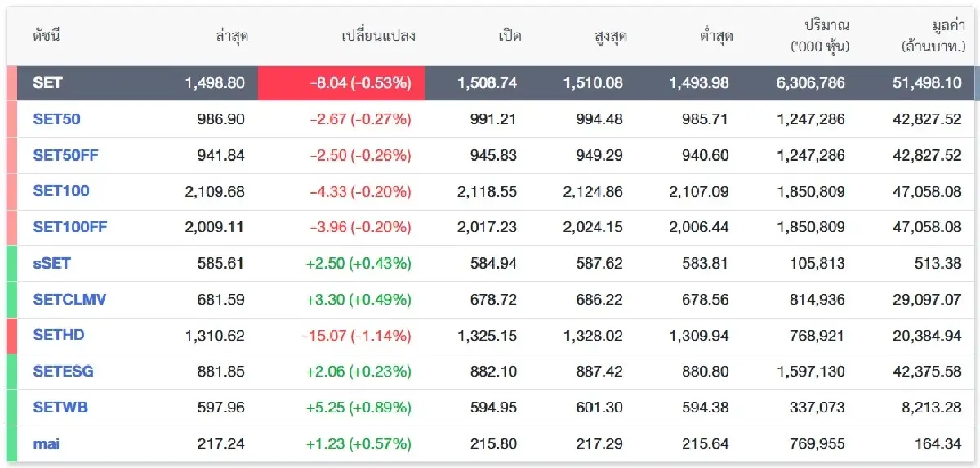The image size is (980, 468).
Task: Select SET low value 1,493.98
Action: 699,83
